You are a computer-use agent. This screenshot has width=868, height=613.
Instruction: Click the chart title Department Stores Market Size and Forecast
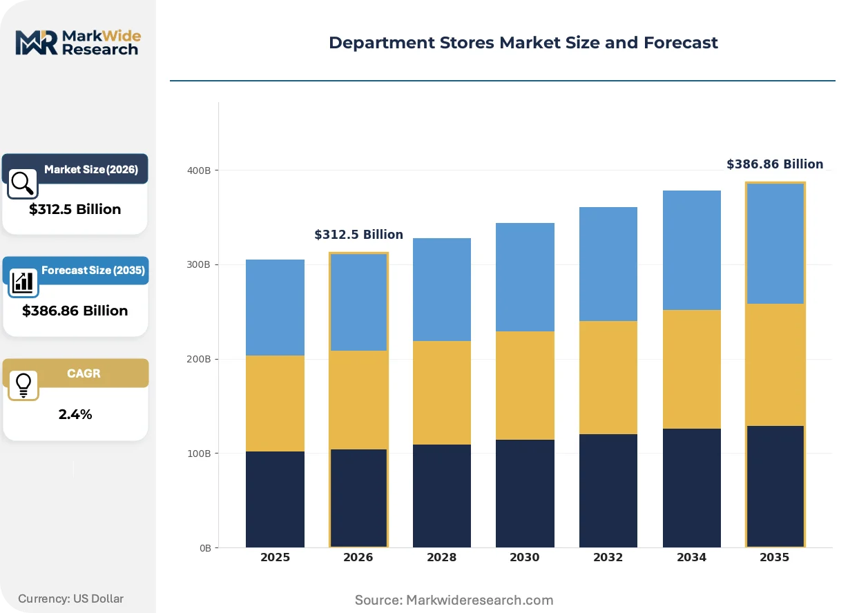[523, 43]
